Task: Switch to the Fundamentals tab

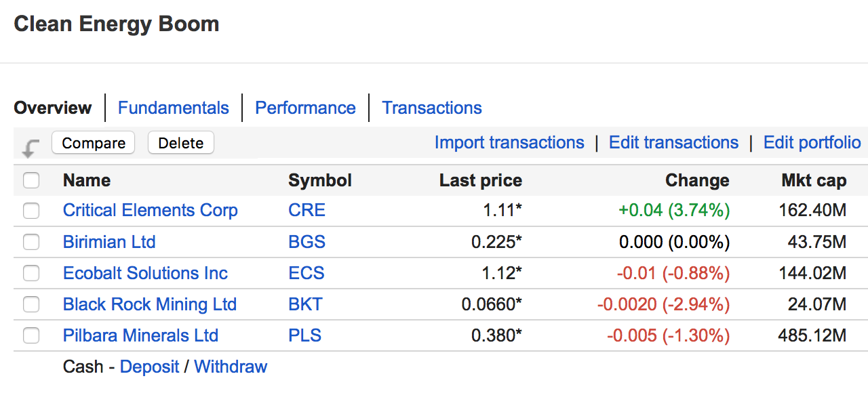Action: pos(174,108)
